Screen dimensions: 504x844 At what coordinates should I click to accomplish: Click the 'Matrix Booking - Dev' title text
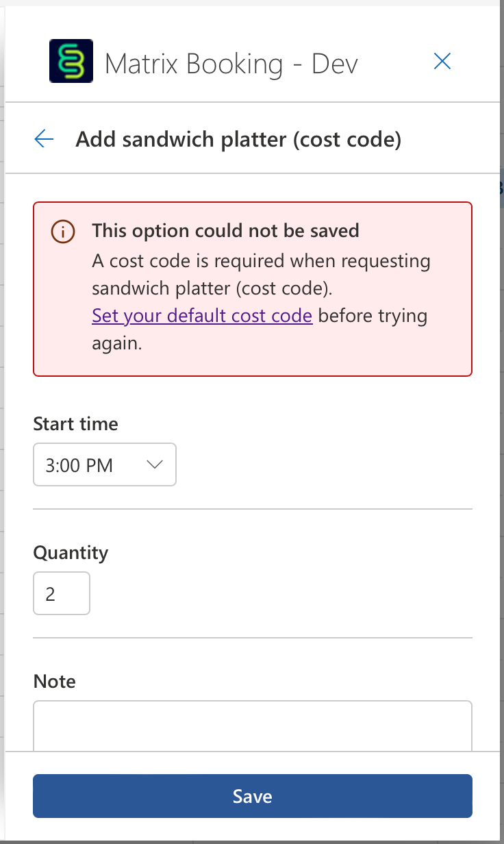click(231, 64)
